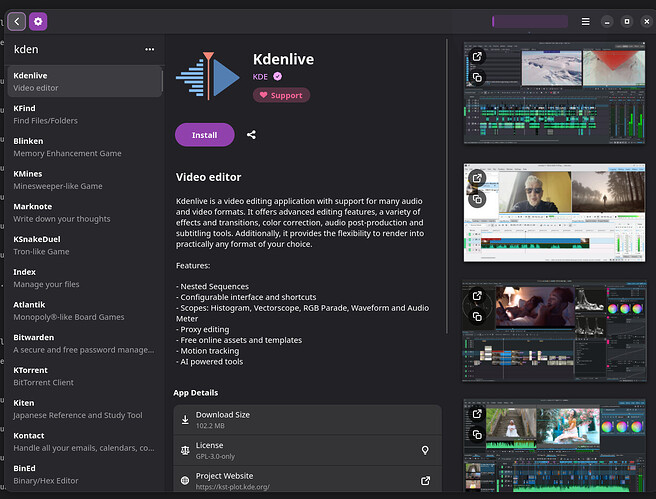
Task: Click the Support donation button
Action: click(281, 95)
